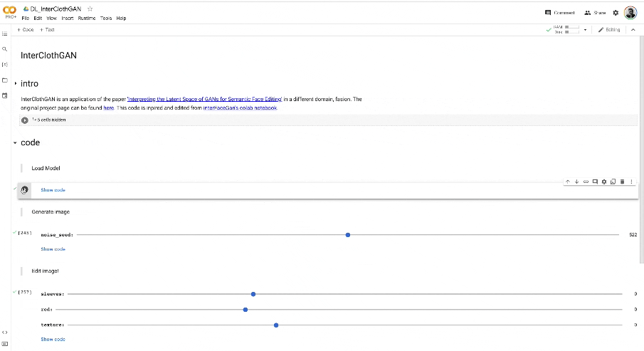Click the noise_seed slider handle

pos(348,235)
